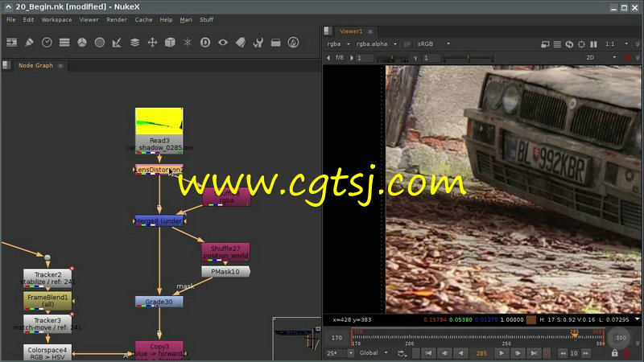Open the Merge nodes layers menu
Screen dimensions: 644x362
coord(134,43)
